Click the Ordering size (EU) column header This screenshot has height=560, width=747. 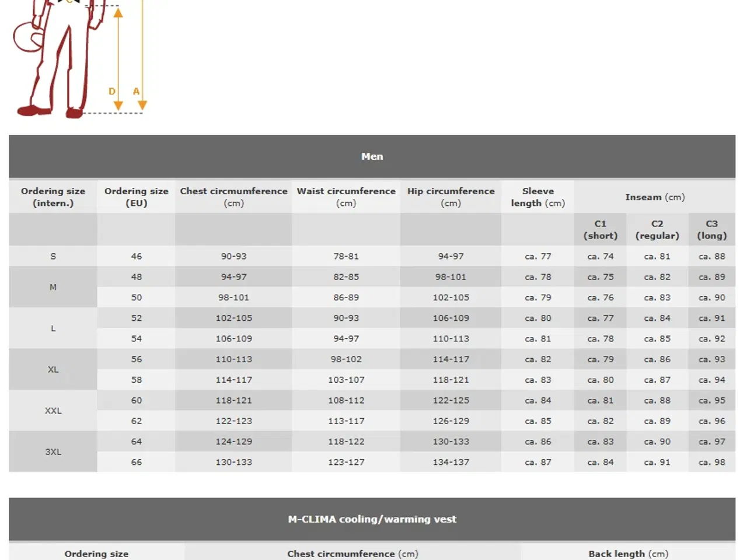[x=136, y=197]
